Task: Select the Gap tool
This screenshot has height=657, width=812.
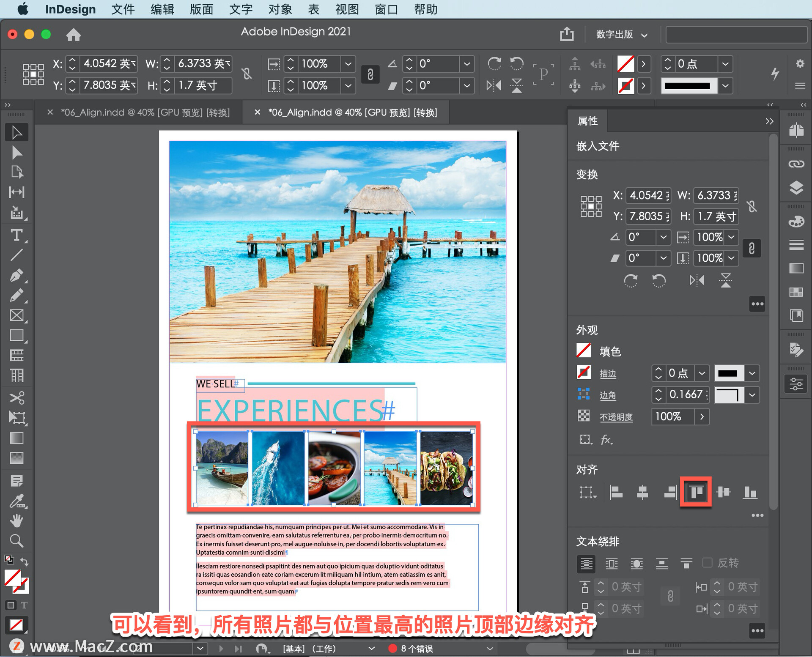Action: point(16,192)
